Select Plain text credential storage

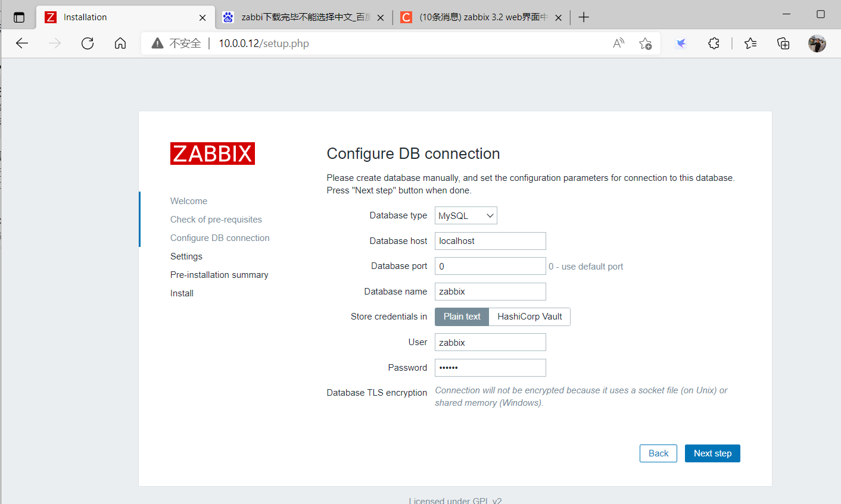point(461,317)
